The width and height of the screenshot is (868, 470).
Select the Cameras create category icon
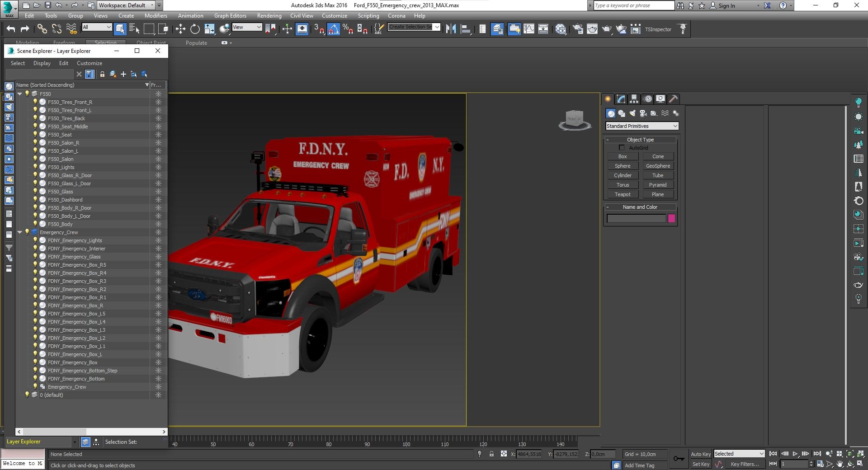click(643, 113)
